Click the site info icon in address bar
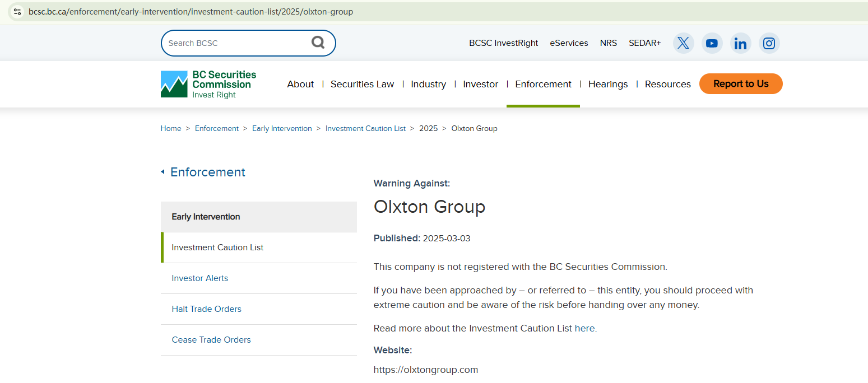 click(17, 11)
